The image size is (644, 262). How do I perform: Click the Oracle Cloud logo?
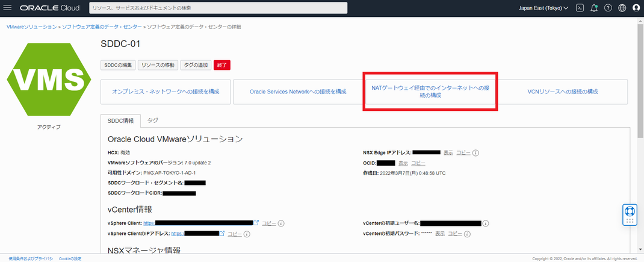(x=50, y=8)
